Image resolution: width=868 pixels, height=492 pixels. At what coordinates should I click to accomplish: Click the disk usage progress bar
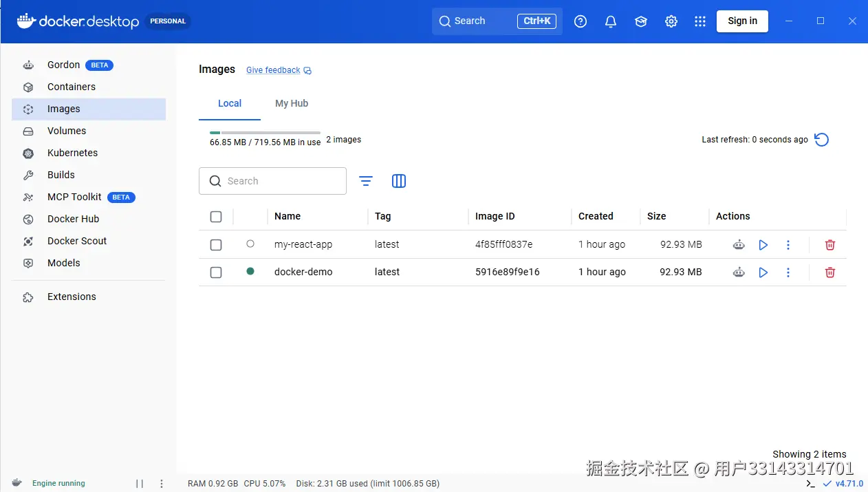265,132
